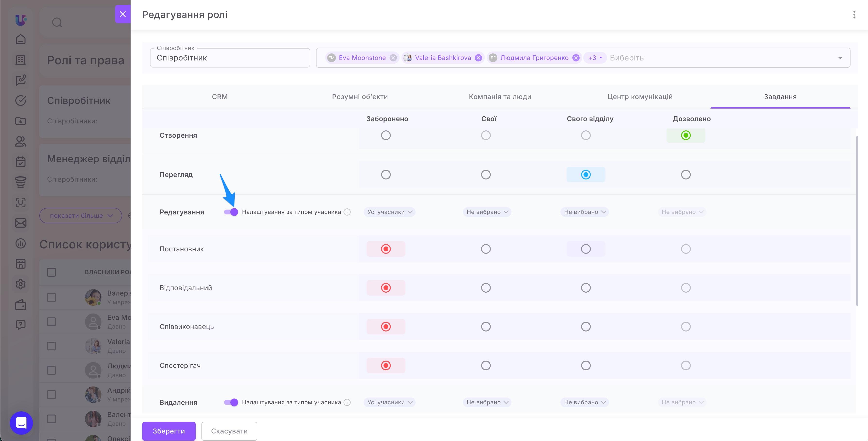Close the role editing panel with X
The height and width of the screenshot is (441, 868).
(x=123, y=14)
